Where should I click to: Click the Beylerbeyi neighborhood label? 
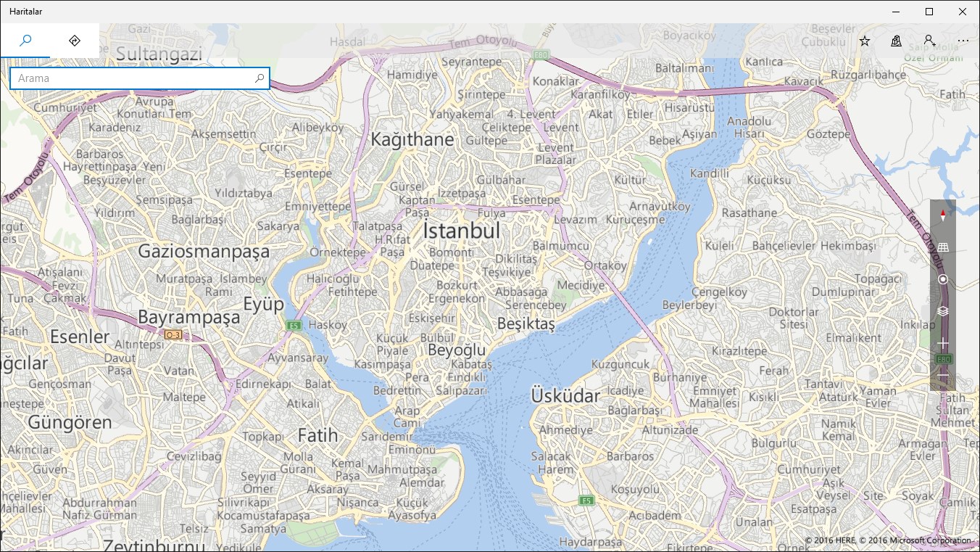coord(689,306)
